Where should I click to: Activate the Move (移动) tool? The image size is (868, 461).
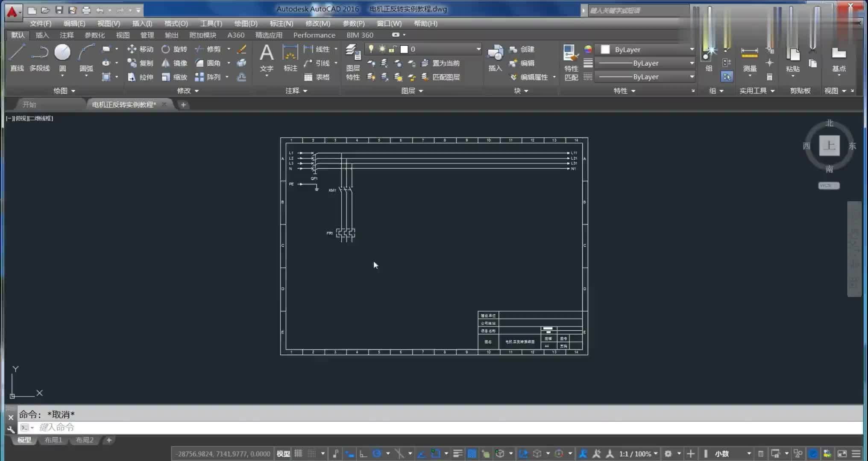pos(140,49)
